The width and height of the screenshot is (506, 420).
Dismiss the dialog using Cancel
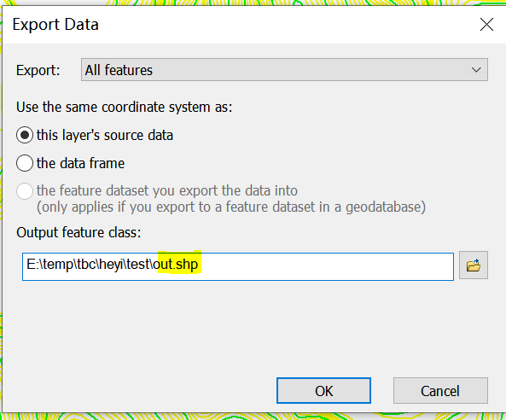point(440,391)
